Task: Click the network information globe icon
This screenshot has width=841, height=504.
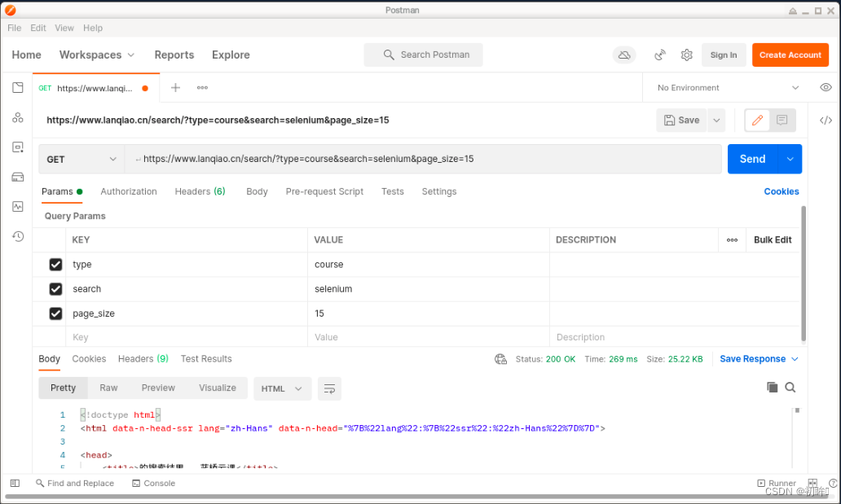Action: pos(500,359)
